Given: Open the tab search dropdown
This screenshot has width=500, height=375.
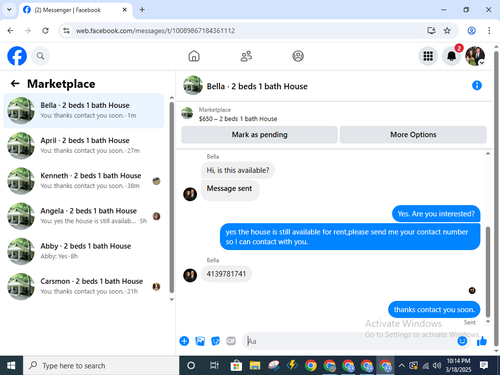Looking at the screenshot, I should coord(9,10).
